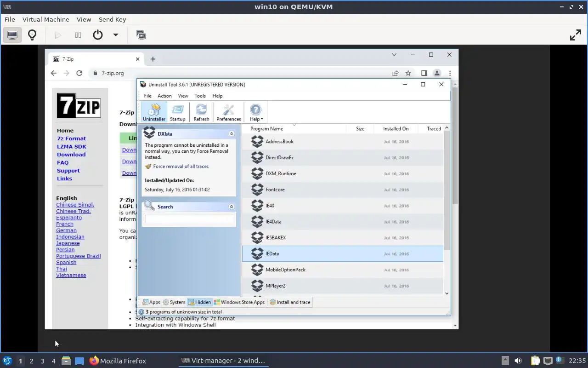Show virtual hardware details lightbulb
588x368 pixels.
[32, 35]
